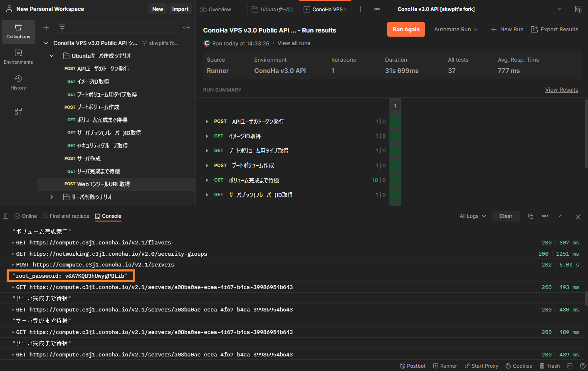This screenshot has width=588, height=371.
Task: Open console more options ellipsis
Action: (x=545, y=216)
